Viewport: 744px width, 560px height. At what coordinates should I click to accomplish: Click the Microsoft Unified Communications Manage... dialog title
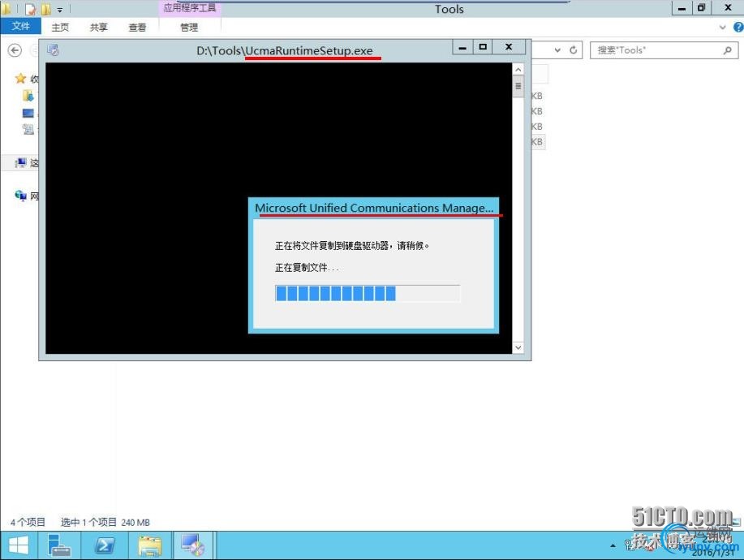point(374,208)
